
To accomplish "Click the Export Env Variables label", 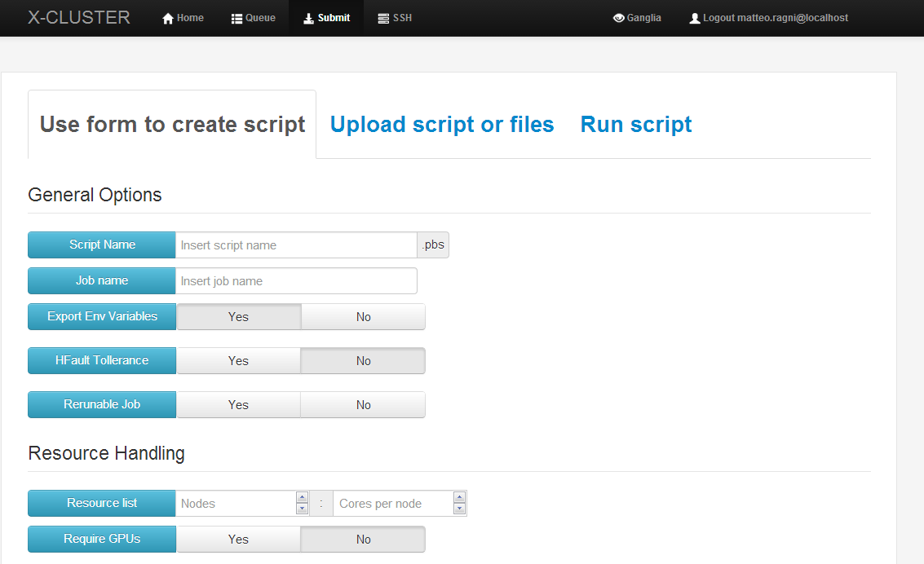I will (x=102, y=317).
